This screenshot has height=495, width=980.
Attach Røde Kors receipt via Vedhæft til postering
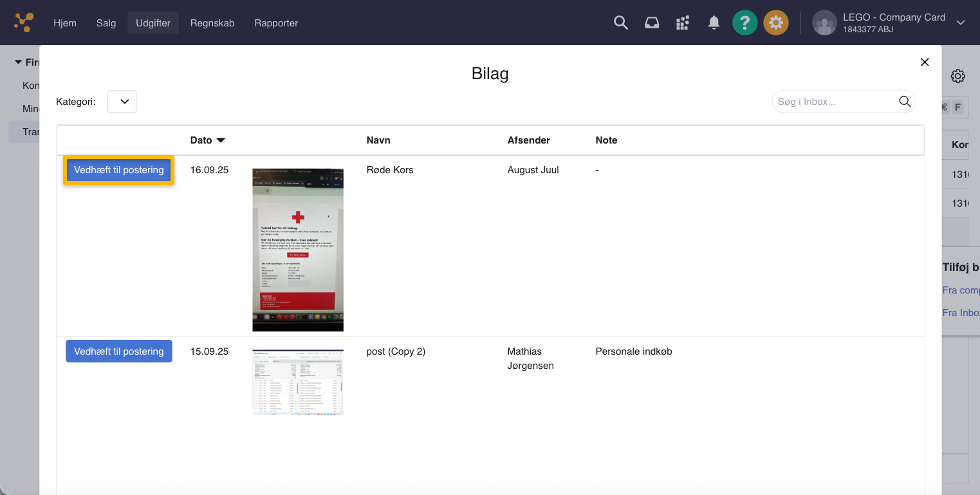(x=118, y=170)
